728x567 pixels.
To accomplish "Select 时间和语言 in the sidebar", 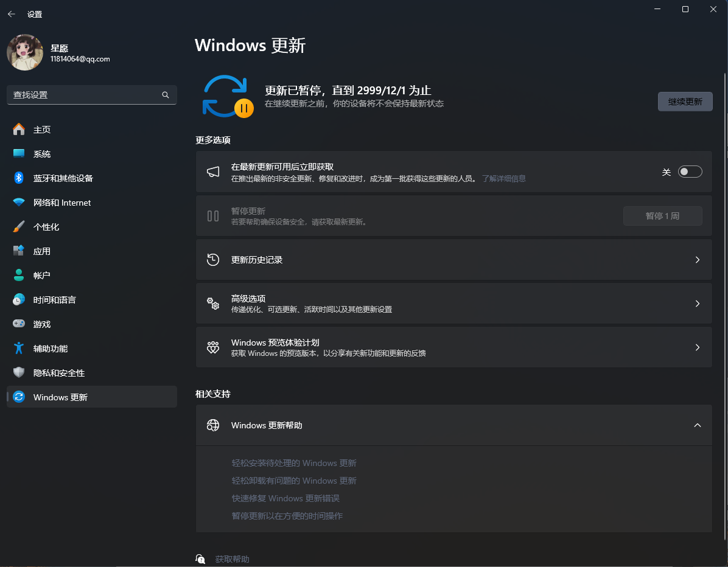I will coord(55,300).
